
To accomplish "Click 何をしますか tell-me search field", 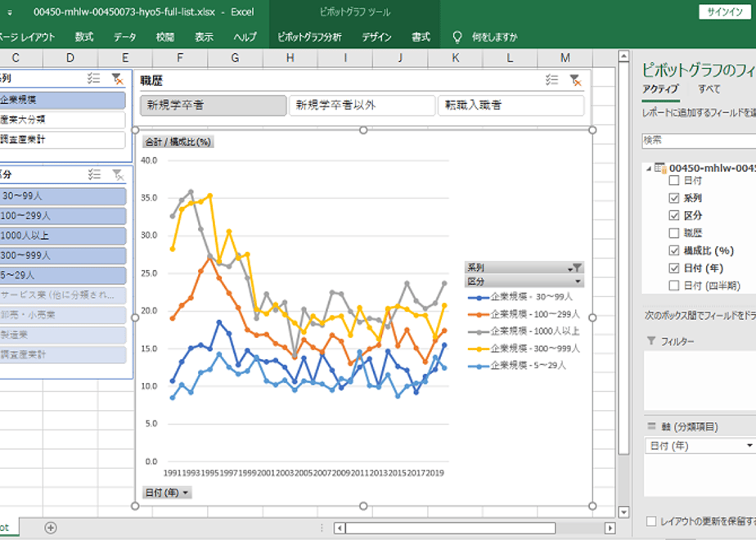I will pyautogui.click(x=494, y=37).
